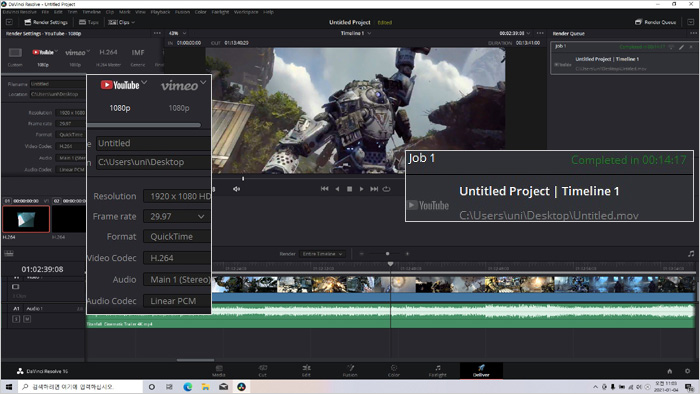Image resolution: width=700 pixels, height=394 pixels.
Task: Play timeline in reverse
Action: 338,189
